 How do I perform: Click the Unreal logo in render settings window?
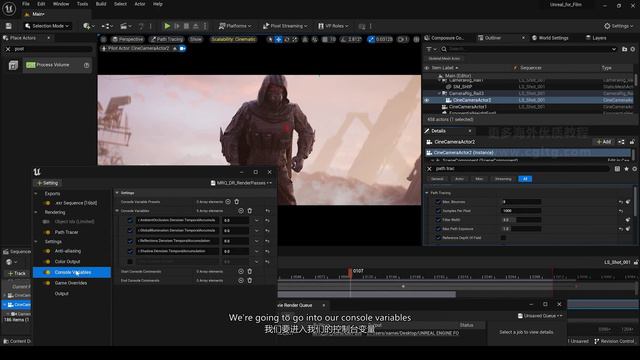pos(37,172)
